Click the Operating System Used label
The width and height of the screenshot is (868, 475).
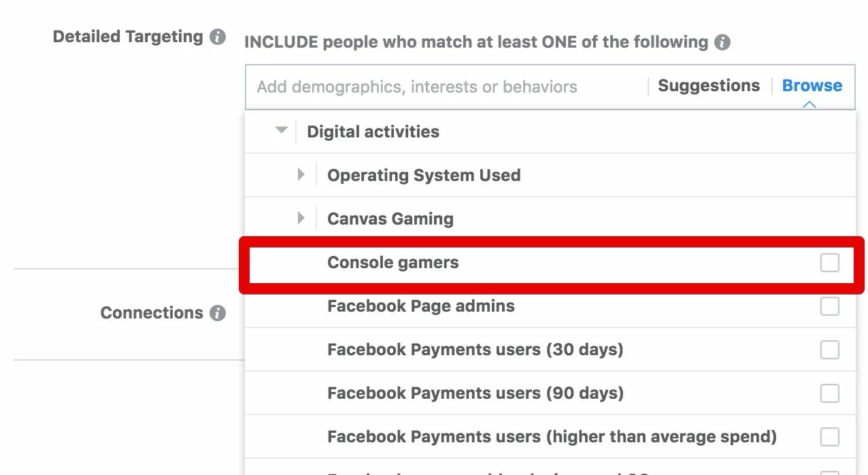424,176
